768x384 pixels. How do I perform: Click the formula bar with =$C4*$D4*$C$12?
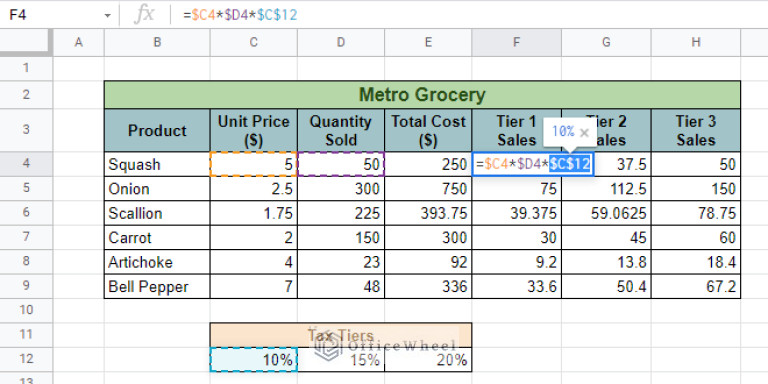(x=470, y=15)
